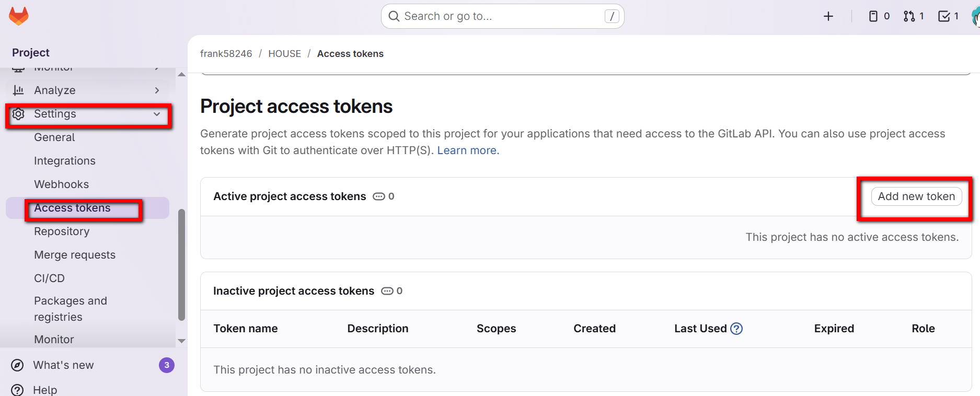Screen dimensions: 980x396
Task: Click the Analyze chart icon
Action: [18, 90]
